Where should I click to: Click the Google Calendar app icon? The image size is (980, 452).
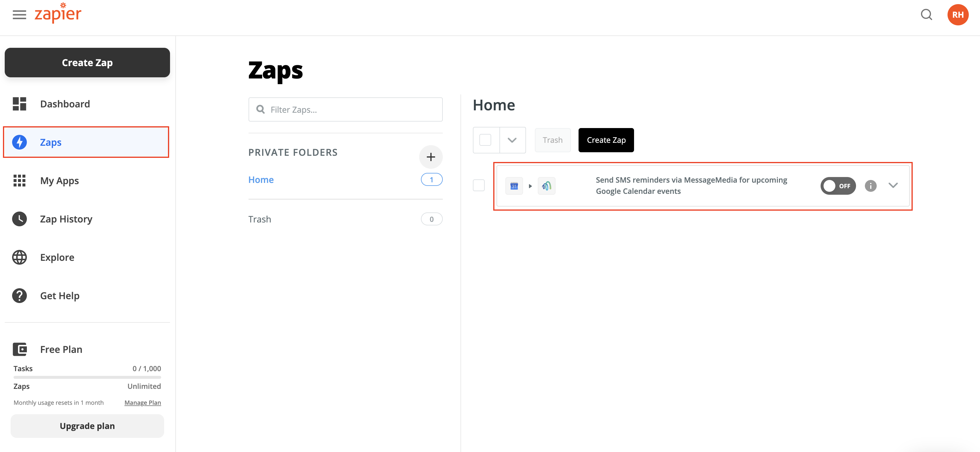[514, 186]
